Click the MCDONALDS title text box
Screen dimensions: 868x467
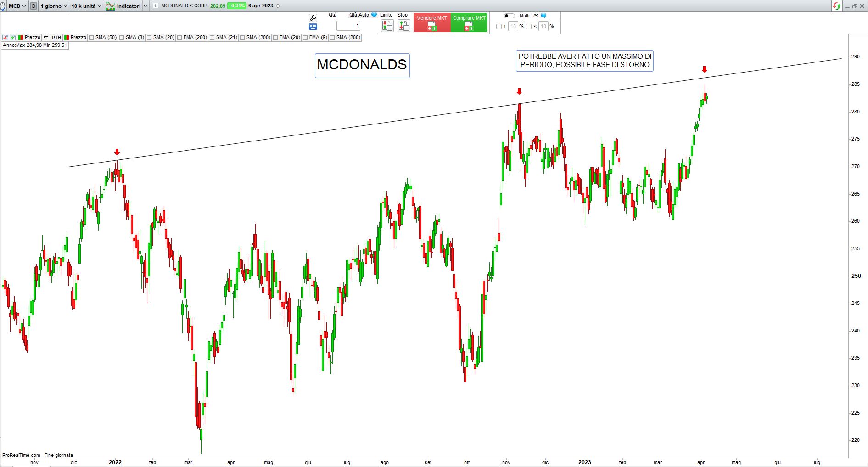point(362,65)
